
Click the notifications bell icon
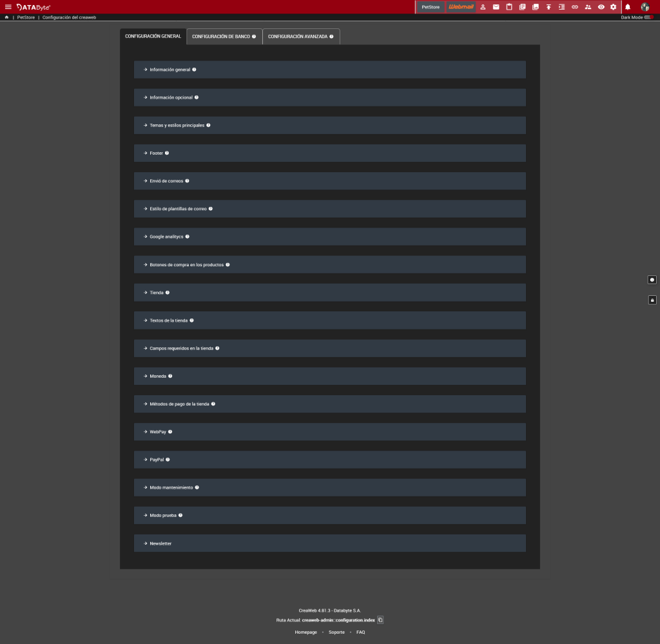tap(628, 7)
